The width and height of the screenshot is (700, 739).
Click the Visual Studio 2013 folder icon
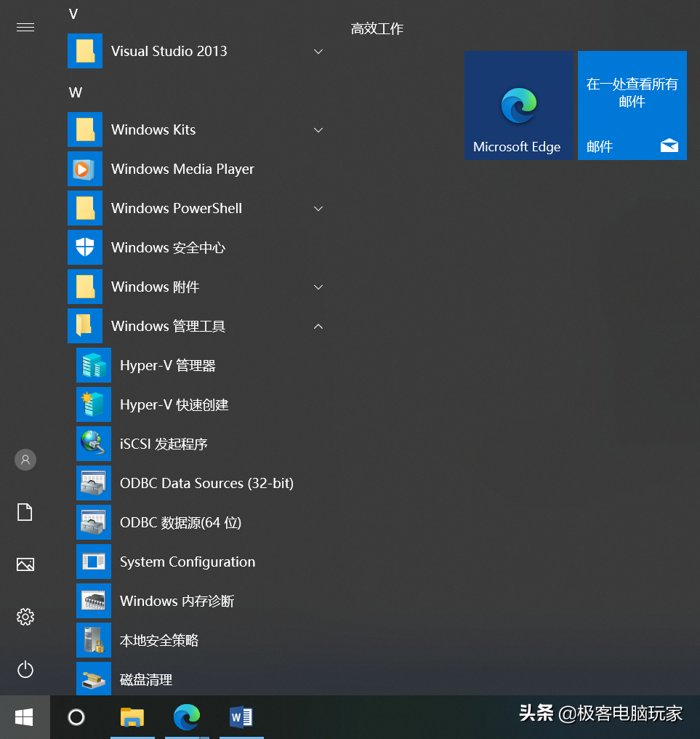(x=85, y=51)
